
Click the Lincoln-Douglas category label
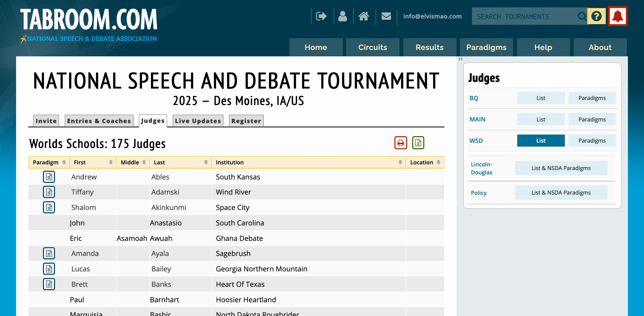(x=482, y=168)
